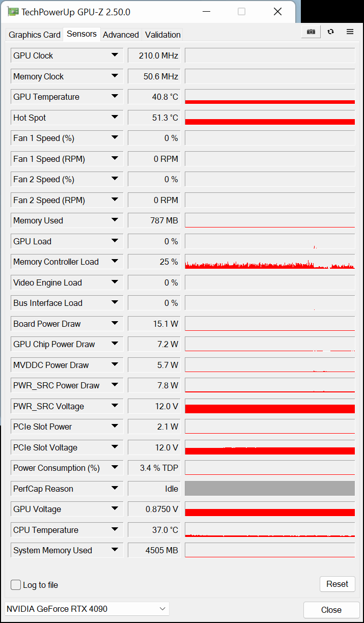Image resolution: width=364 pixels, height=623 pixels.
Task: Expand the Fan 1 Speed (RPM) dropdown arrow
Action: tap(115, 159)
